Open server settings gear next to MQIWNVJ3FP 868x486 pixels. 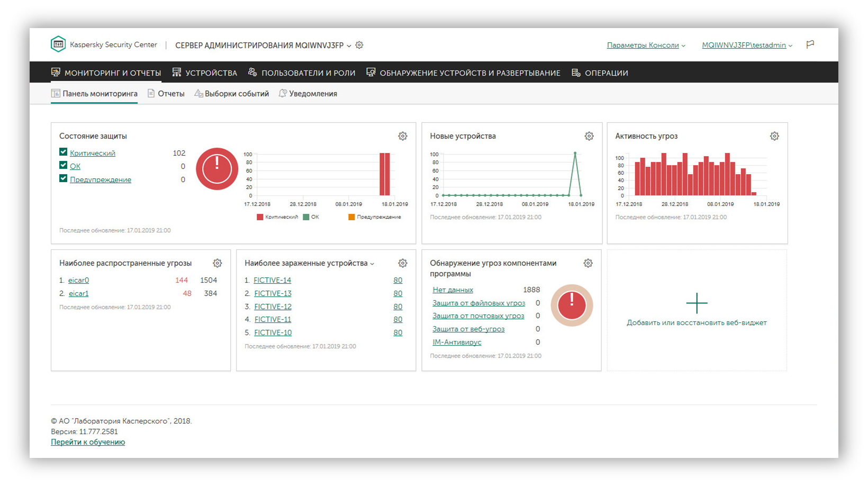(359, 45)
